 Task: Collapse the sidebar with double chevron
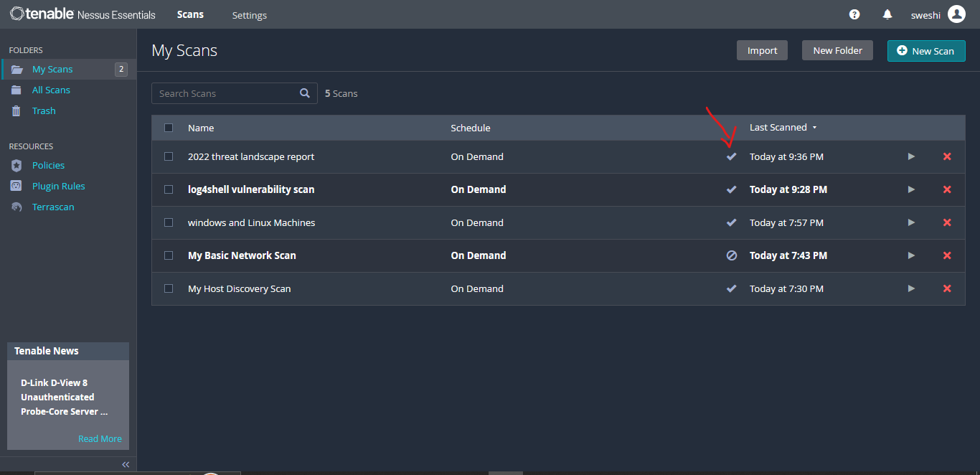pyautogui.click(x=126, y=464)
